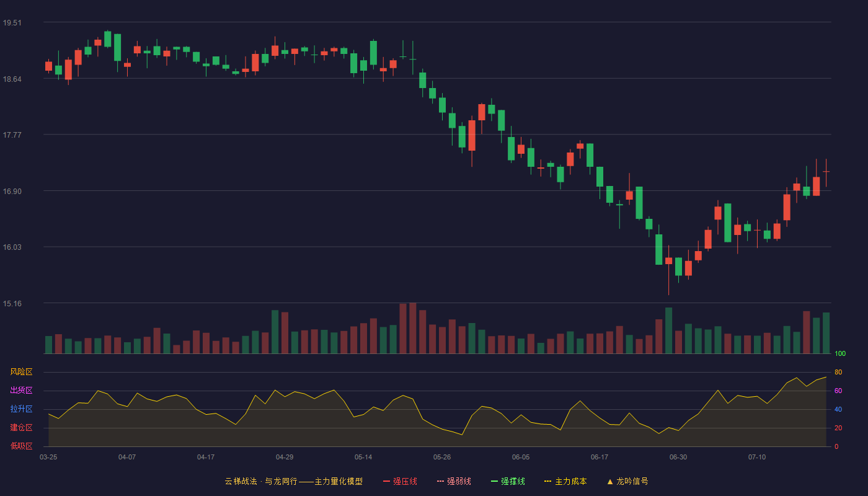
Task: Toggle the 强弱线 legend entry
Action: (454, 481)
